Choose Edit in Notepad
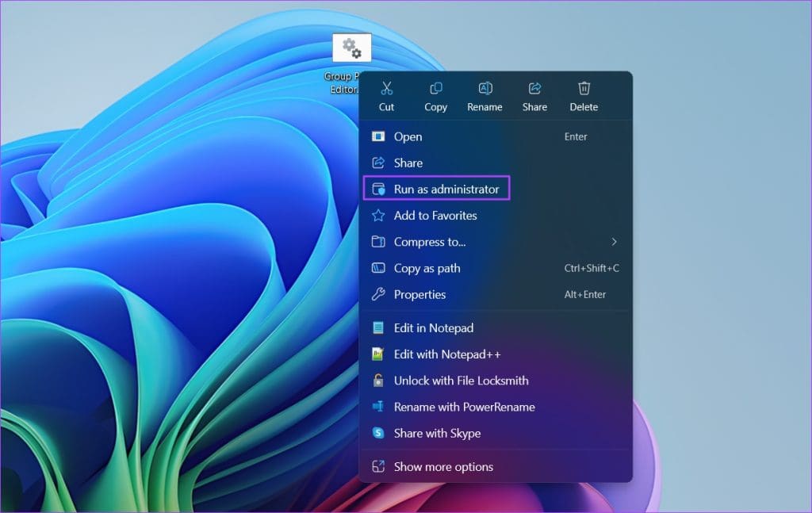 434,327
